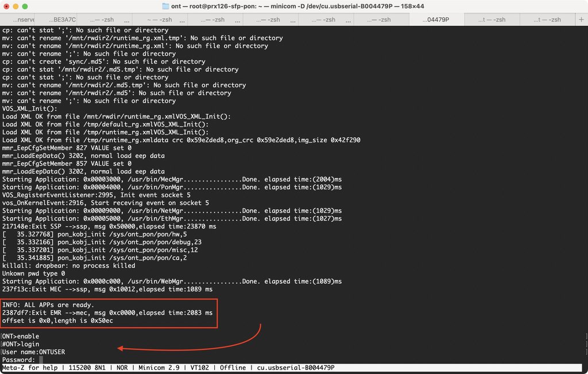
Task: Click the 'Unkown pwd type 0' line
Action: coord(33,273)
